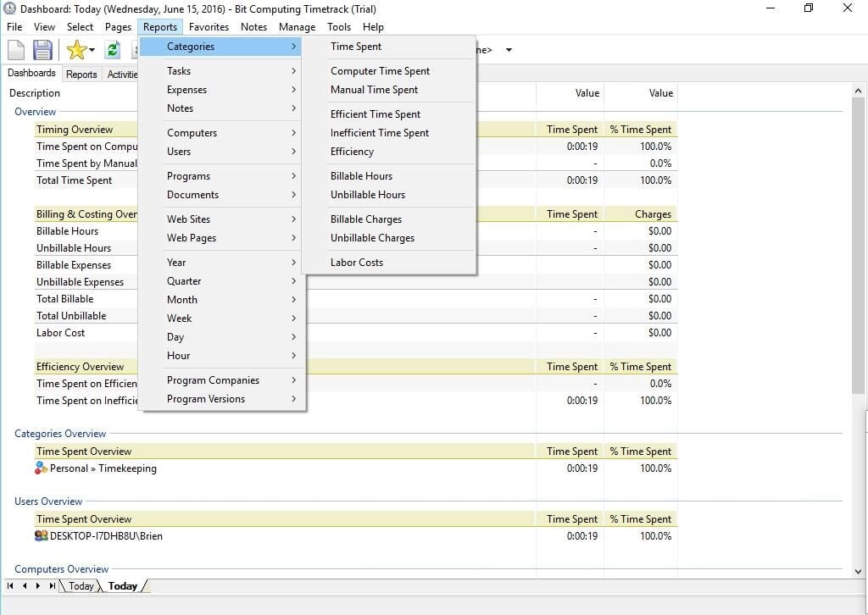This screenshot has width=868, height=615.
Task: Close the open Reports menu
Action: (x=160, y=26)
